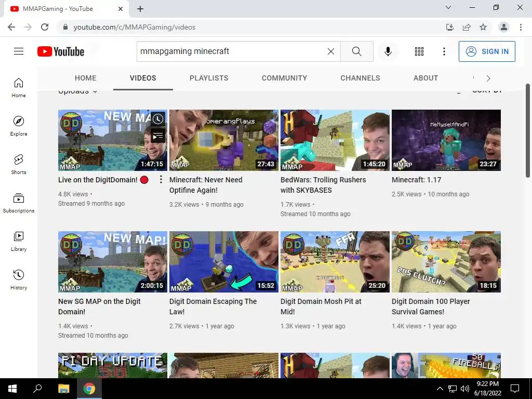Play the 1:45:20 BedWars video thumbnail

click(335, 140)
